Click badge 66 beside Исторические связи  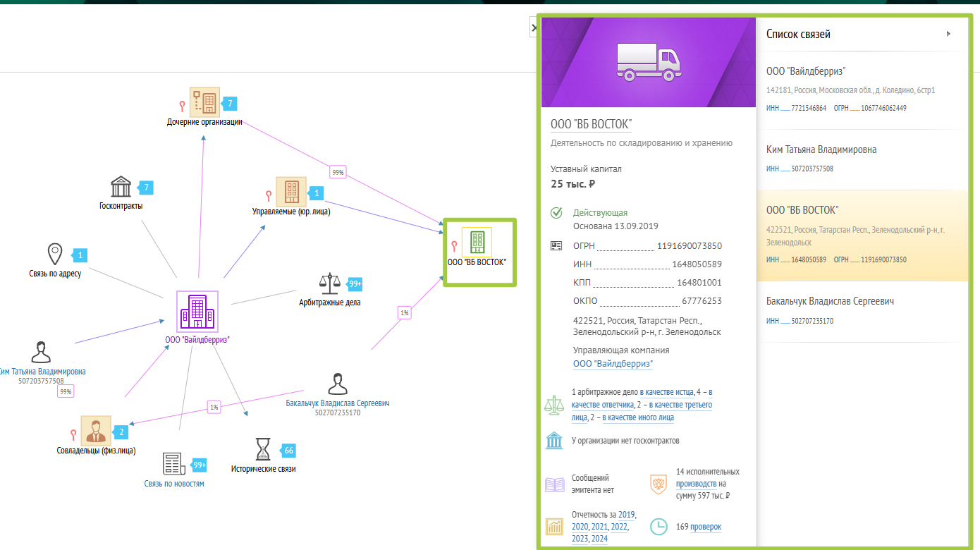coord(288,451)
